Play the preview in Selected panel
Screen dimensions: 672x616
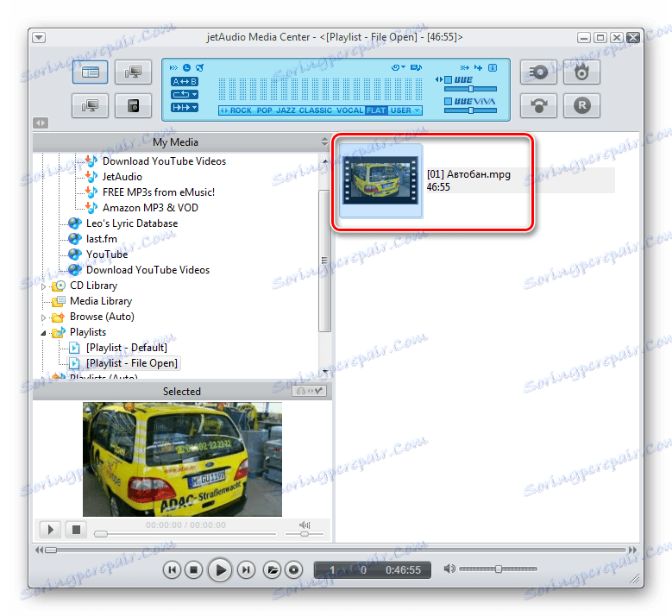[50, 530]
